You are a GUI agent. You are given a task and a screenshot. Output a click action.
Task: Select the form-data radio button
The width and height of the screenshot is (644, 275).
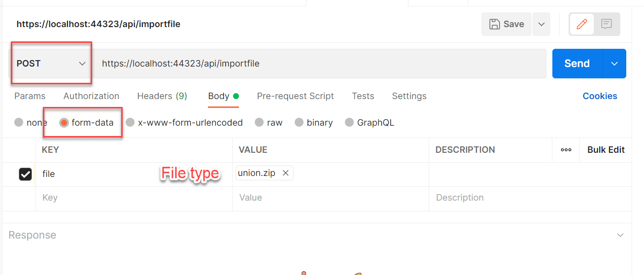64,122
